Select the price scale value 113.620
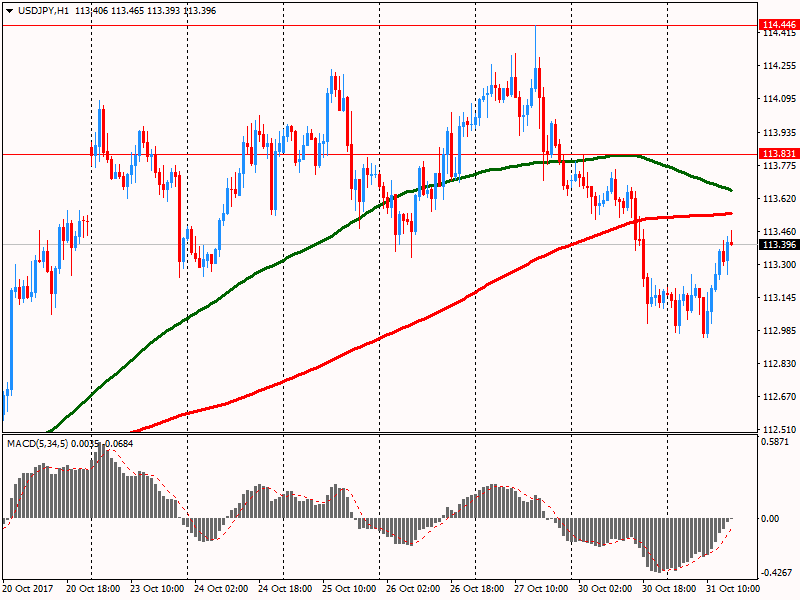Image resolution: width=800 pixels, height=600 pixels. [779, 198]
